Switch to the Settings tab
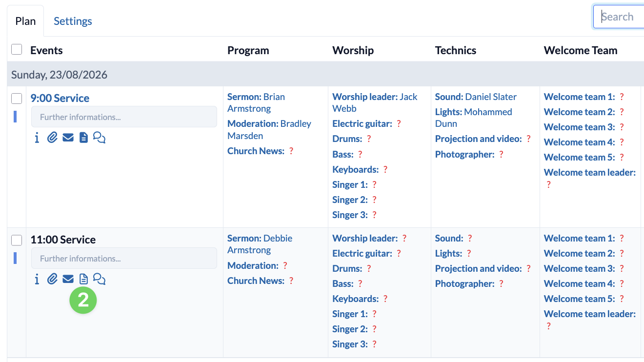This screenshot has height=362, width=644. pos(73,21)
